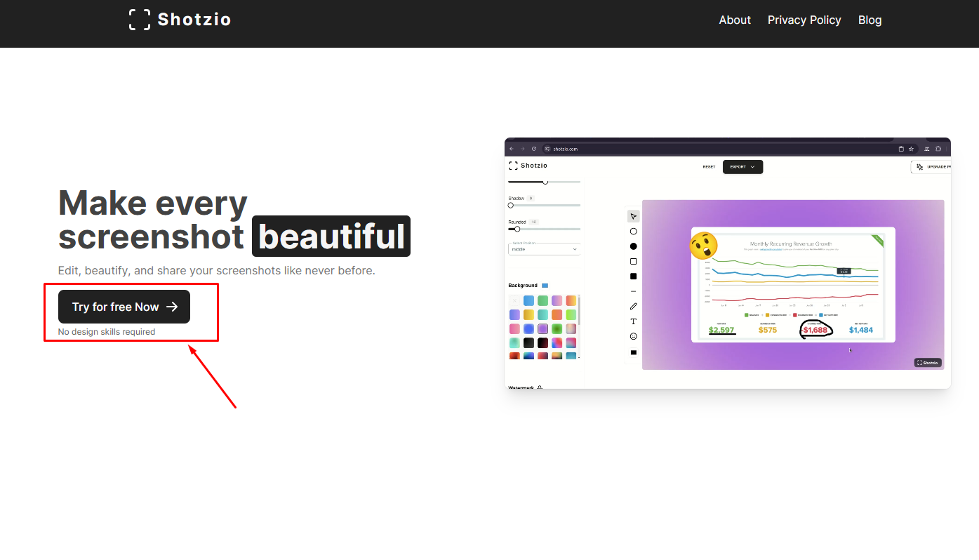This screenshot has width=979, height=560.
Task: Click the shotzio.com address bar in the preview
Action: click(x=729, y=149)
